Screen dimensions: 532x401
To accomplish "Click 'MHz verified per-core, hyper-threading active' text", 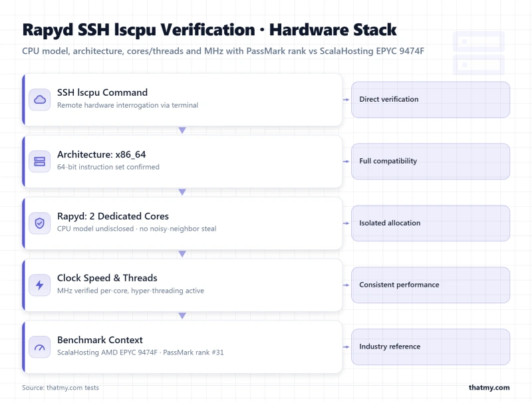I will point(130,291).
